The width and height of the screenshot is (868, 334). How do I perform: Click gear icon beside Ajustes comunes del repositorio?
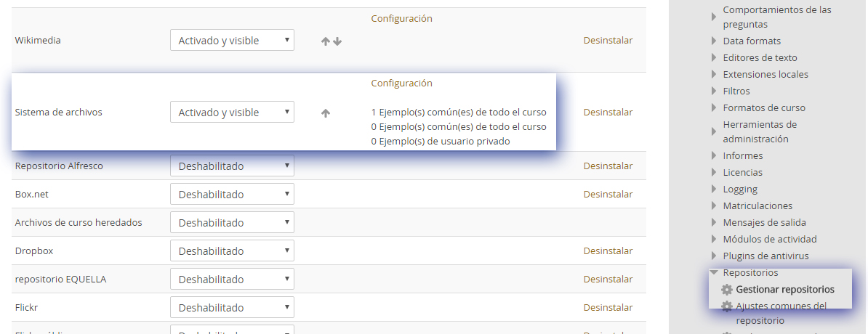(x=727, y=306)
